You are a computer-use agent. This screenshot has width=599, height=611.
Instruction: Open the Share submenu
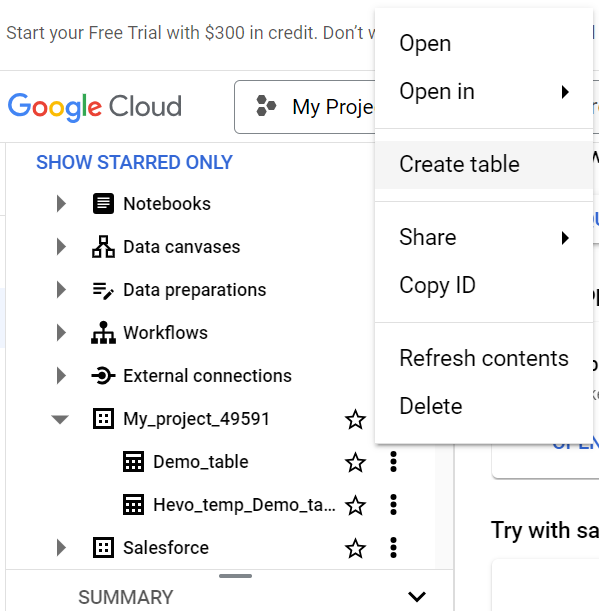point(484,237)
